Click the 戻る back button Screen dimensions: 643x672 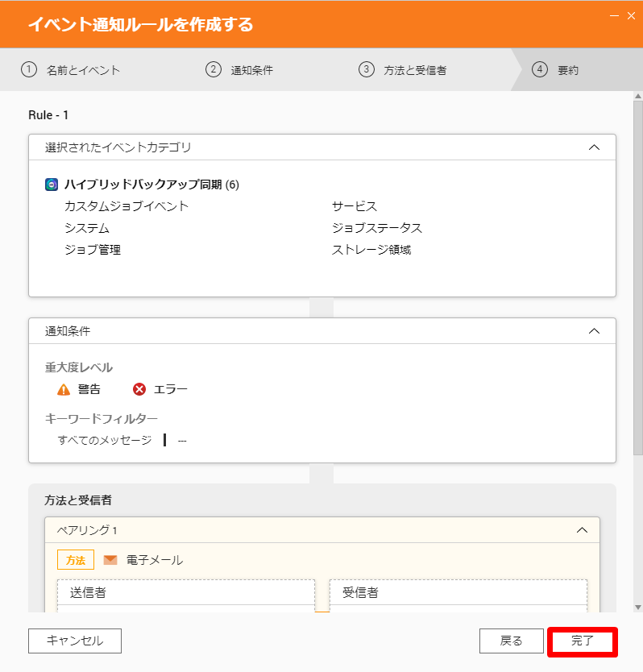coord(512,641)
